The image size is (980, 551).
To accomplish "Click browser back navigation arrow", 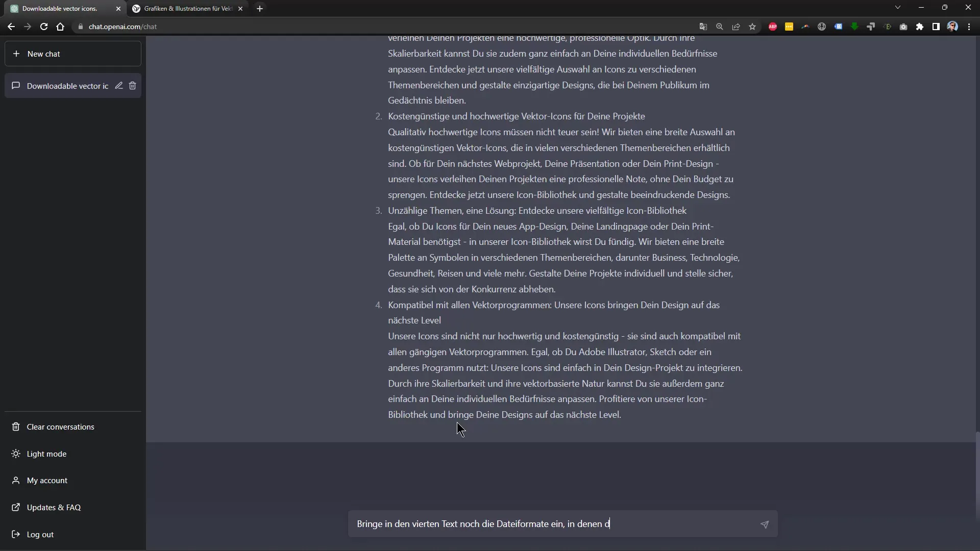I will coord(11,26).
